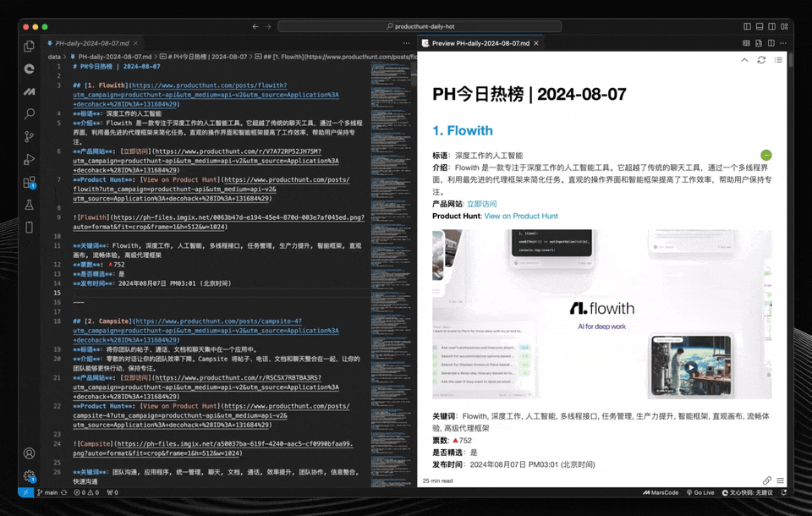Open the Run and Debug view
Image resolution: width=812 pixels, height=516 pixels.
(28, 159)
